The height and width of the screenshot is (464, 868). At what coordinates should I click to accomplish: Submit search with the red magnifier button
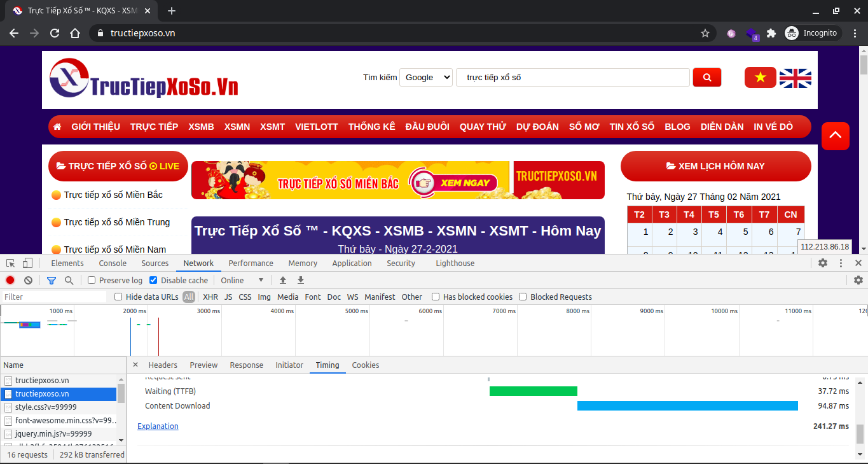pyautogui.click(x=707, y=77)
